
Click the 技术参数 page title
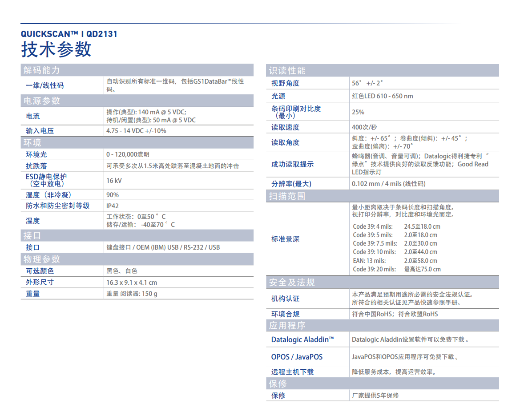pos(56,49)
